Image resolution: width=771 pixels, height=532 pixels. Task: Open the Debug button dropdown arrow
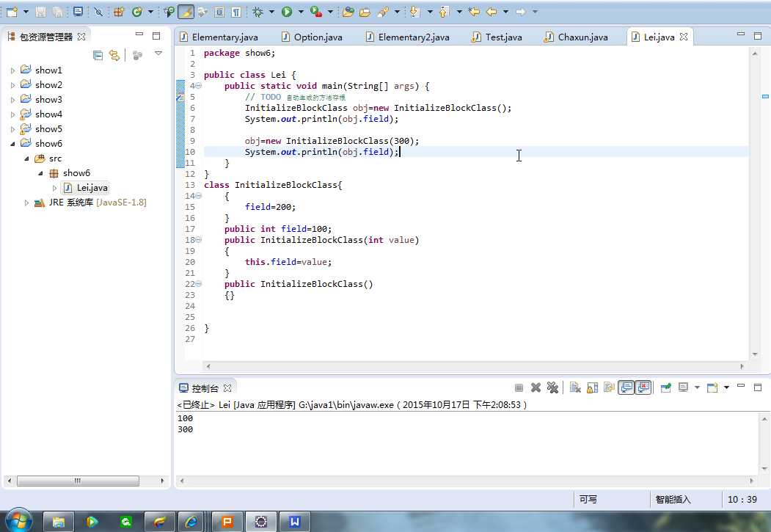pyautogui.click(x=271, y=12)
